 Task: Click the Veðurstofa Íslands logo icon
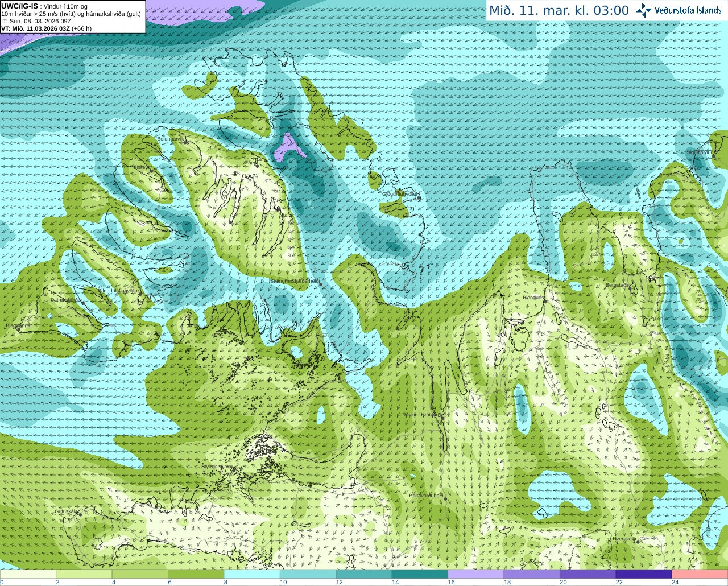coord(644,10)
